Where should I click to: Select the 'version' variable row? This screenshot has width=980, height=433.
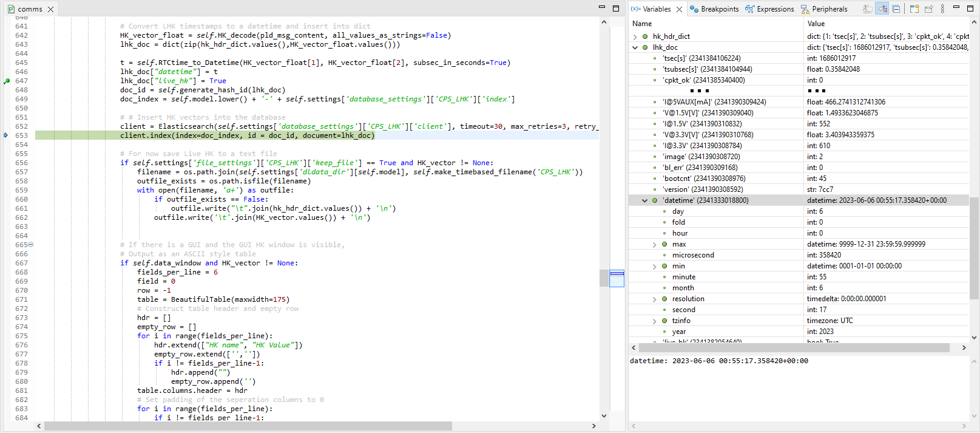[799, 189]
